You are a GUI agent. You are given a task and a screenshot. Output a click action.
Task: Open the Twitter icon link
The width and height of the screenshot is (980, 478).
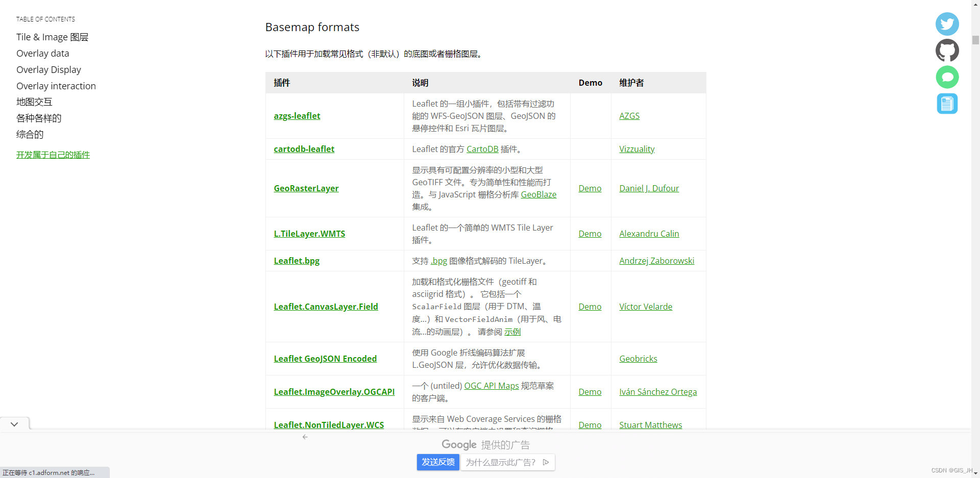pos(947,24)
